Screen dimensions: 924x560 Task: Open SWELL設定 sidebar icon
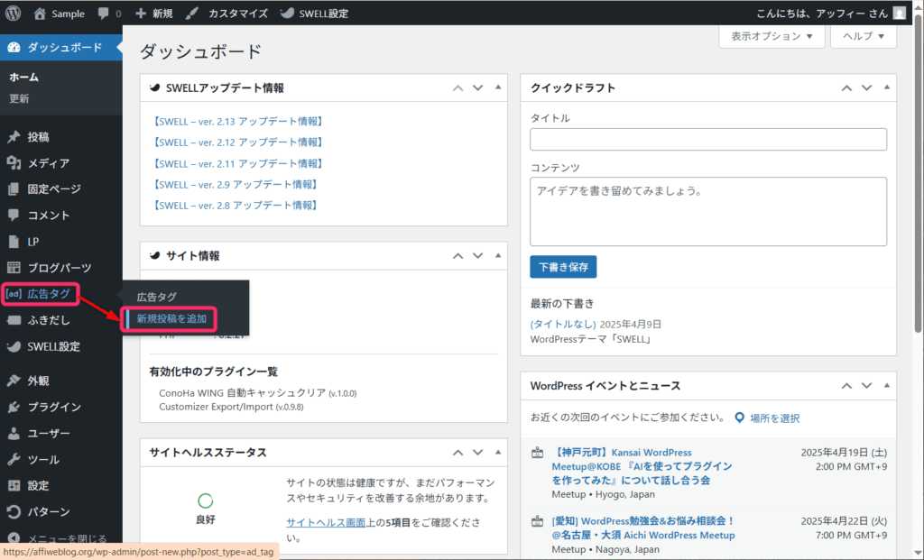14,346
